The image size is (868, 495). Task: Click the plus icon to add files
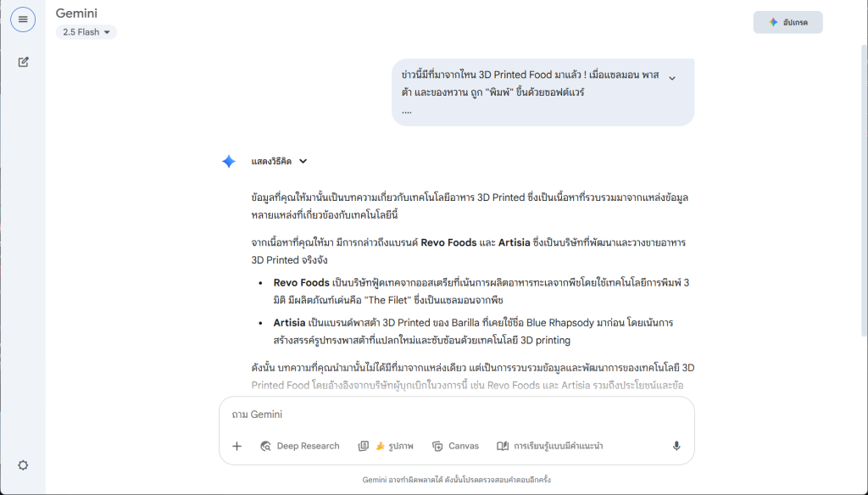coord(237,446)
